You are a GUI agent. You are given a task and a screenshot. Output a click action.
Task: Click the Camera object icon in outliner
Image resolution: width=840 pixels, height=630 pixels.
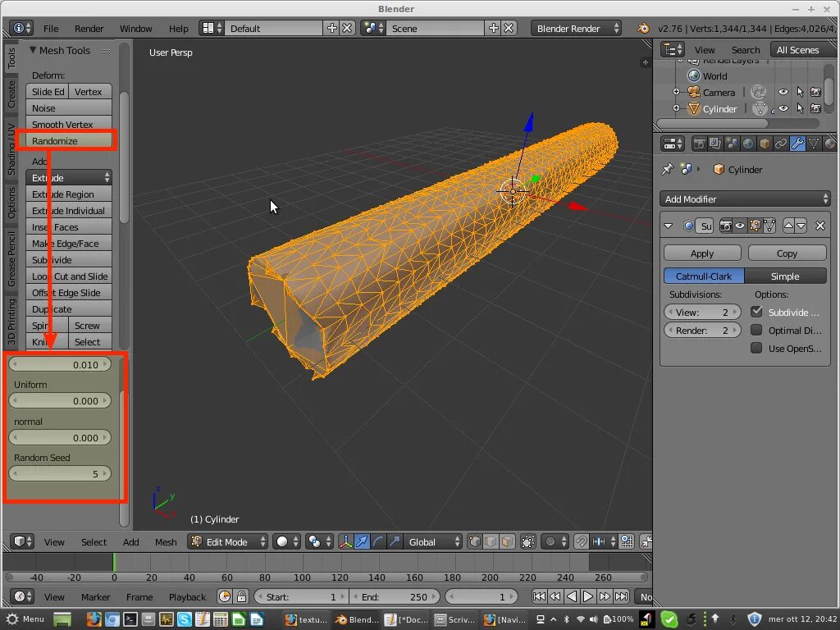[x=694, y=92]
